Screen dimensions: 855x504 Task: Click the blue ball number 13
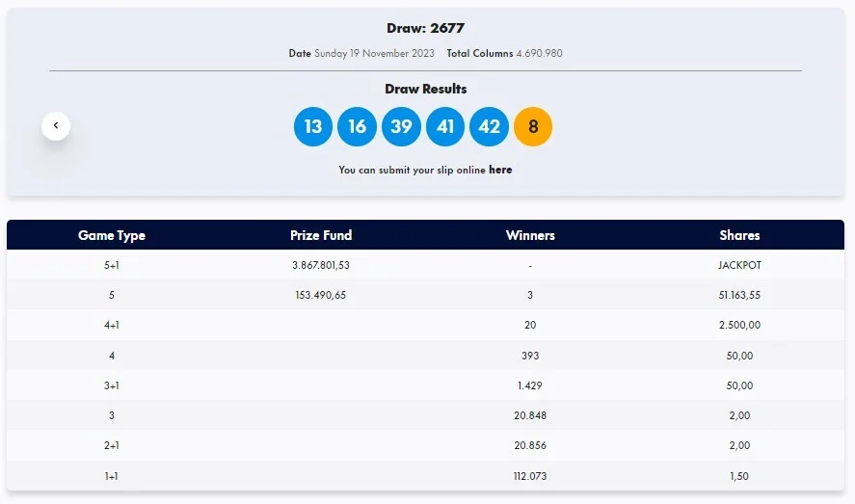point(312,127)
